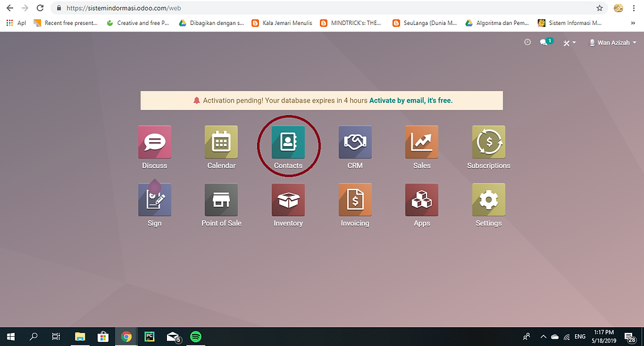
Task: Launch the CRM module
Action: 355,142
